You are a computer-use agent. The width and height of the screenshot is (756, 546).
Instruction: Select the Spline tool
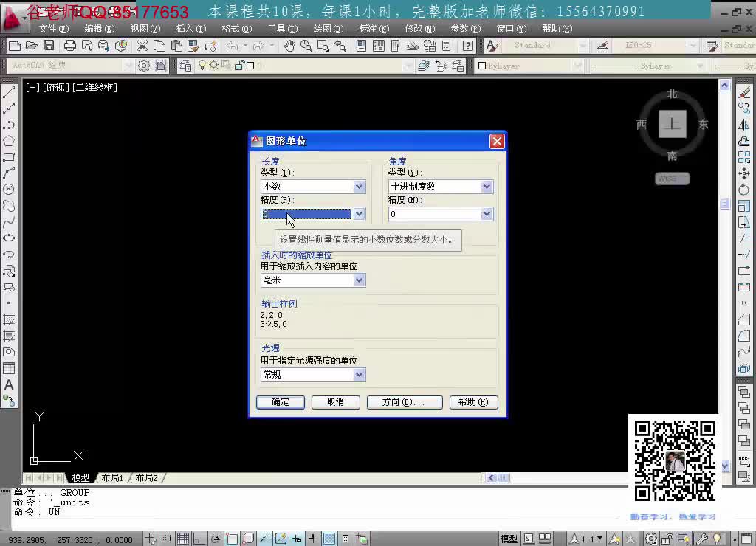[x=9, y=222]
